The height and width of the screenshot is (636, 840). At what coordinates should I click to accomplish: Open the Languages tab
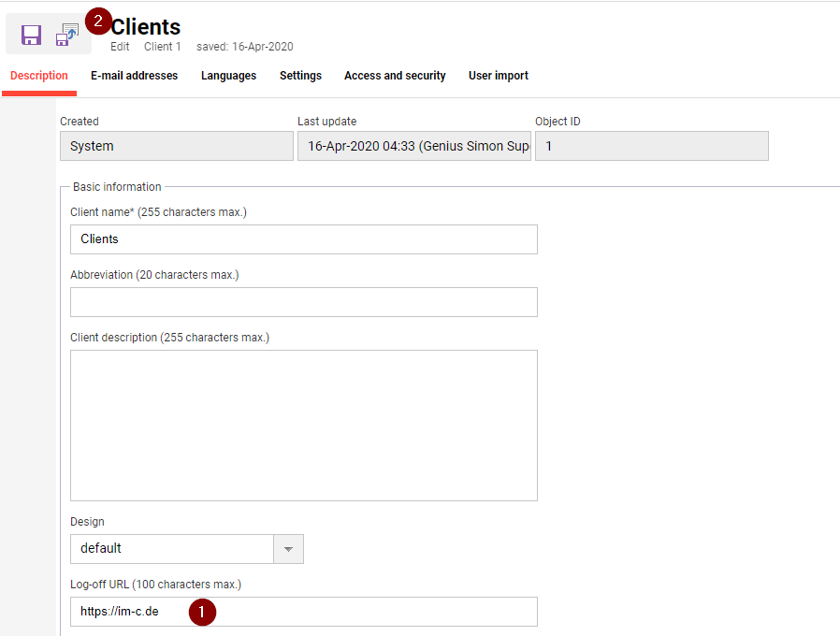[228, 76]
